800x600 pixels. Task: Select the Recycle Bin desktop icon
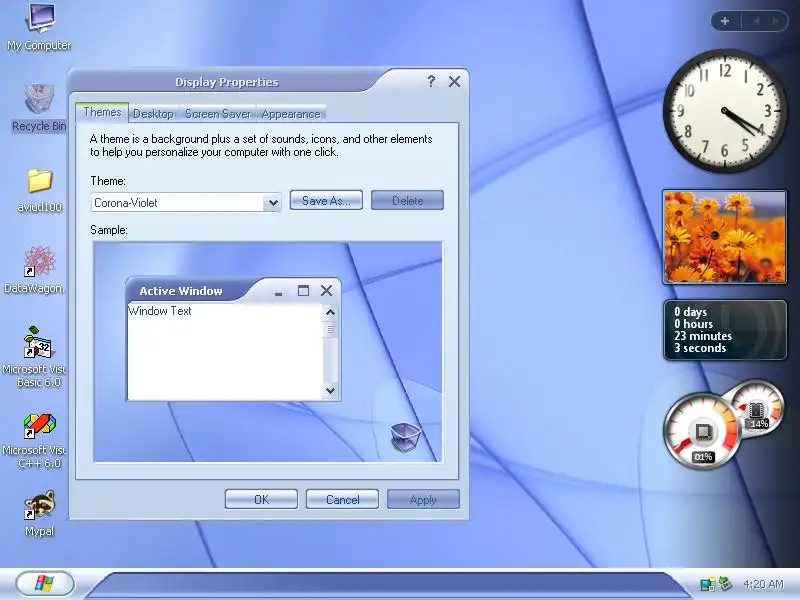(39, 108)
